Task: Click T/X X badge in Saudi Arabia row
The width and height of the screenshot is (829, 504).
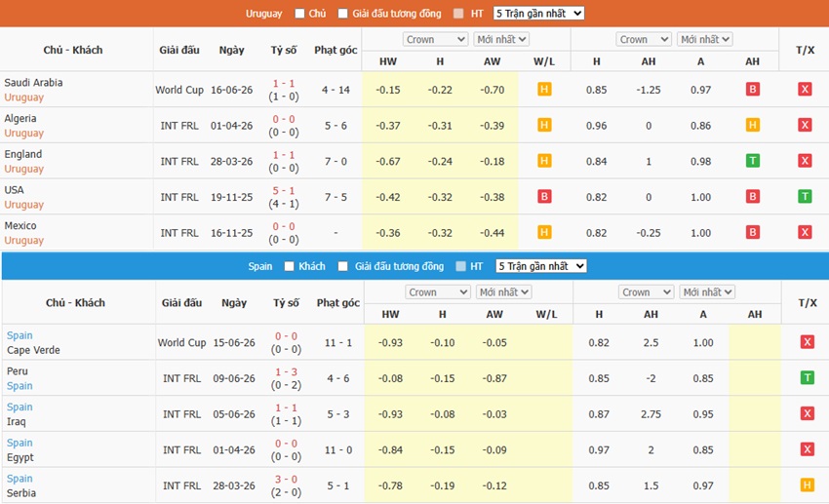Action: [805, 90]
